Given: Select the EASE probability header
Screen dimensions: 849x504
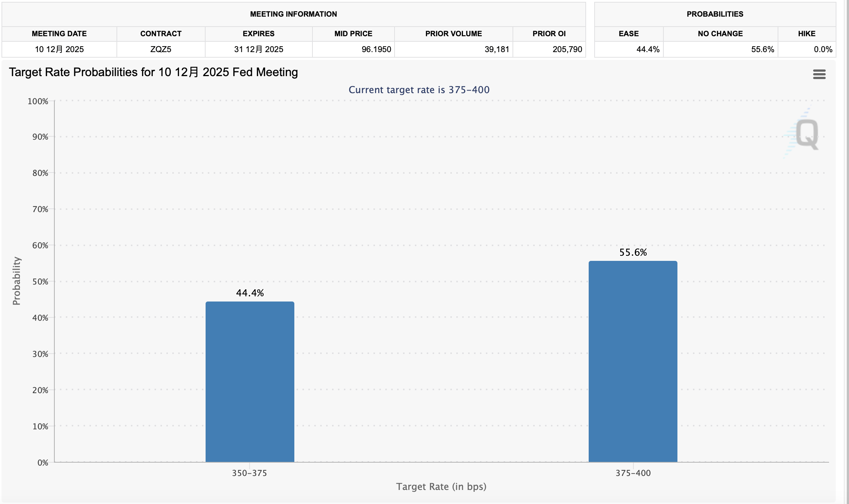Looking at the screenshot, I should tap(629, 34).
